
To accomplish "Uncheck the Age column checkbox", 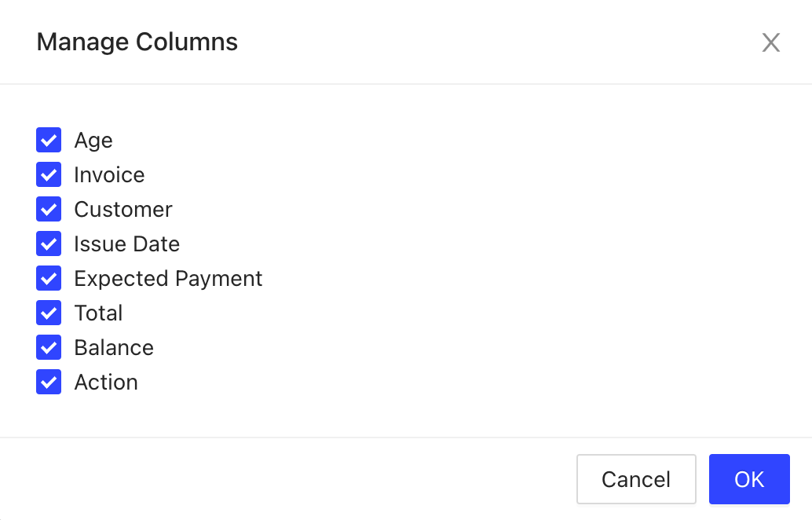I will click(x=49, y=141).
